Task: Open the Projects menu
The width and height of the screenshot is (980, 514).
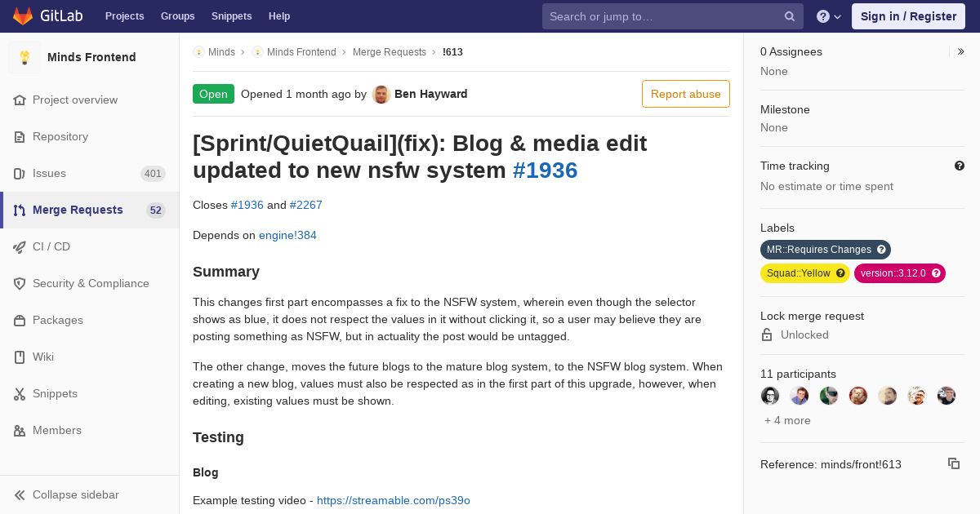Action: (x=125, y=16)
